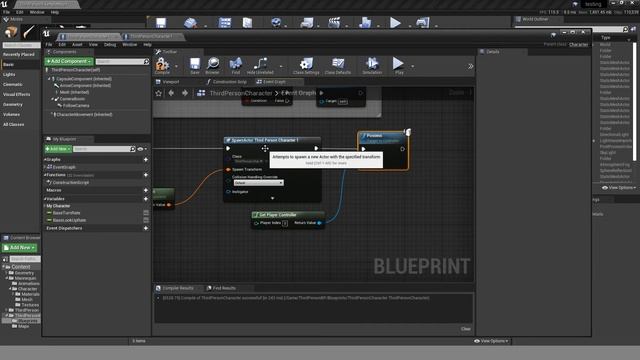Open the Window menu in the Blueprint editor

(130, 44)
